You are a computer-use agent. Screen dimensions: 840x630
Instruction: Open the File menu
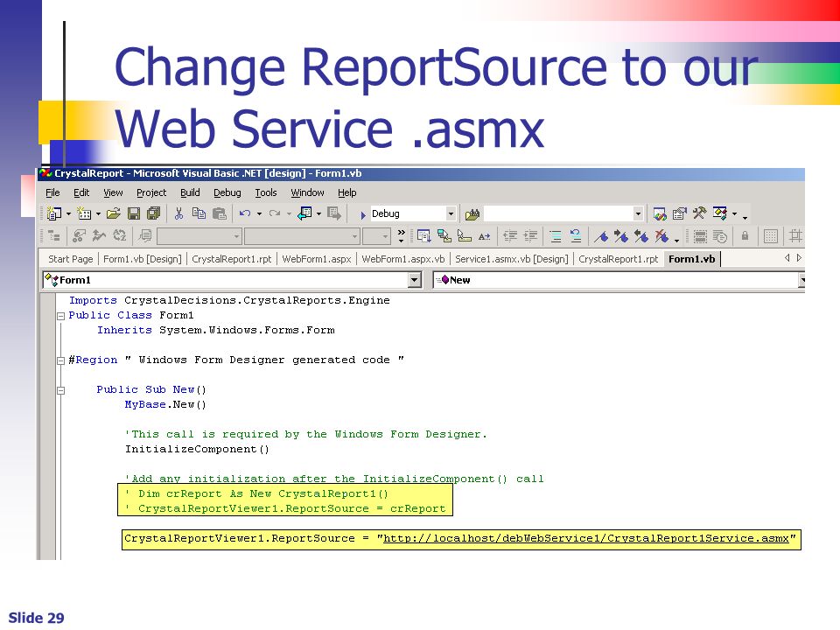click(x=52, y=192)
